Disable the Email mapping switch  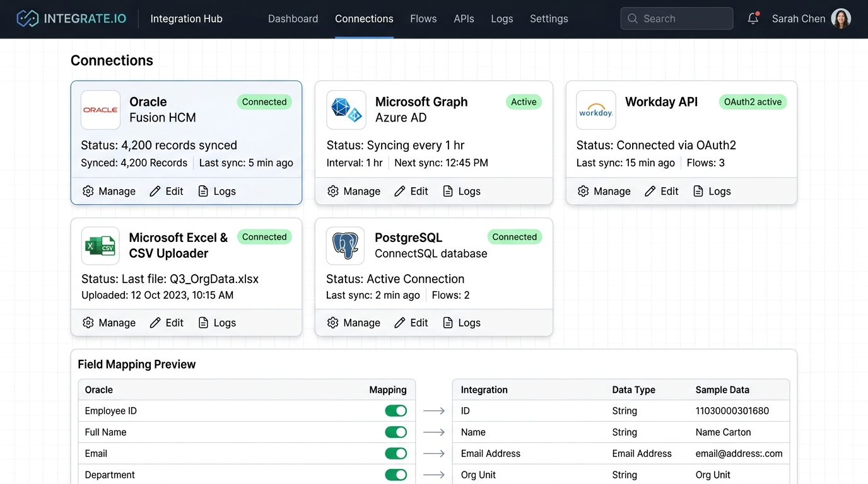[x=396, y=454]
